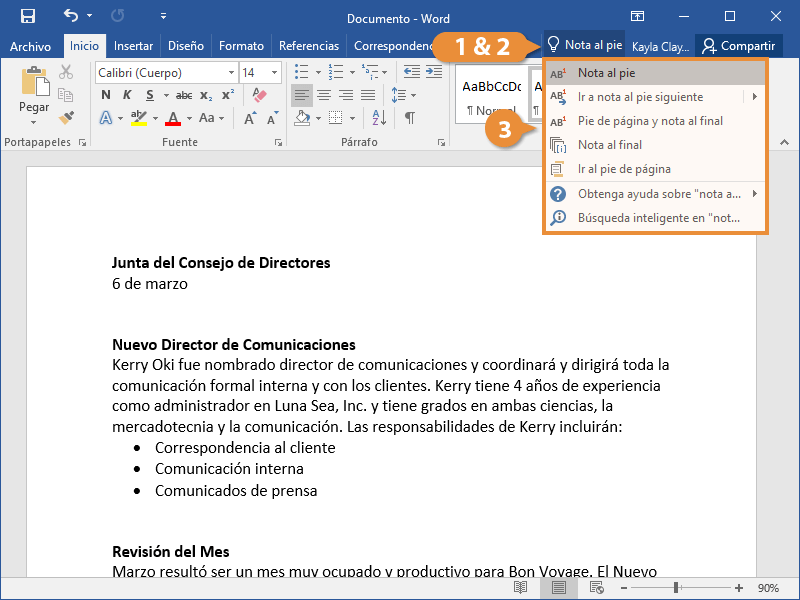Open the borders icon in Párrafo
Screen dimensions: 800x600
click(336, 118)
